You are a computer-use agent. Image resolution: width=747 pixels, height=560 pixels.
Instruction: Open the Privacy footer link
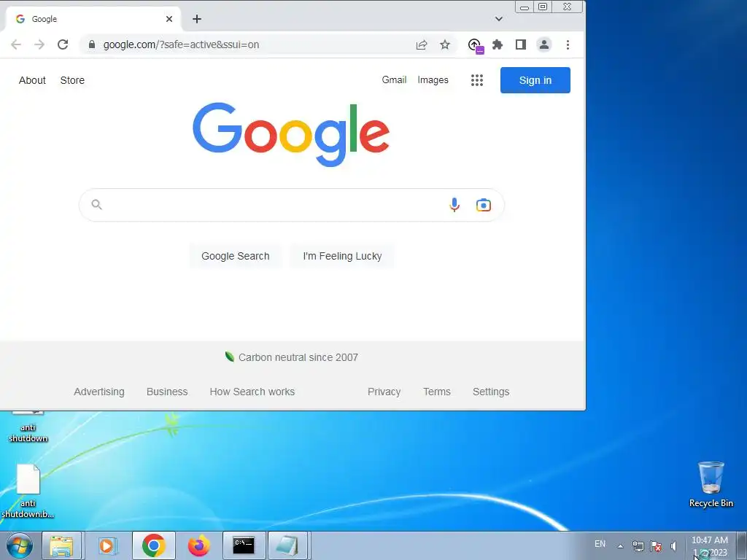[384, 392]
